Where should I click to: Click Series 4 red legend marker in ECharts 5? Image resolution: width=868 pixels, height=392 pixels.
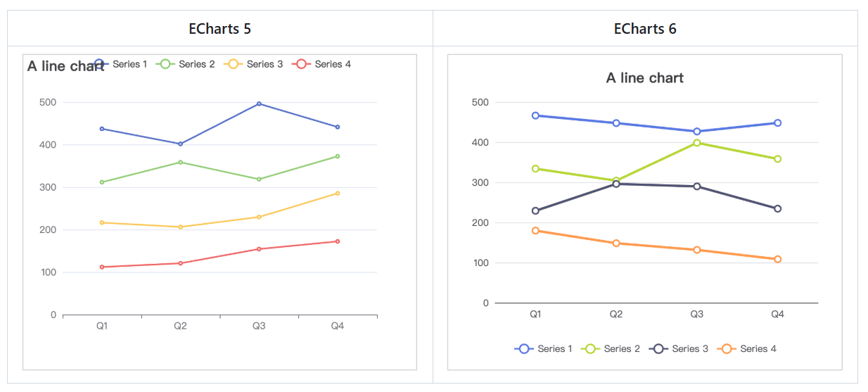(x=302, y=64)
